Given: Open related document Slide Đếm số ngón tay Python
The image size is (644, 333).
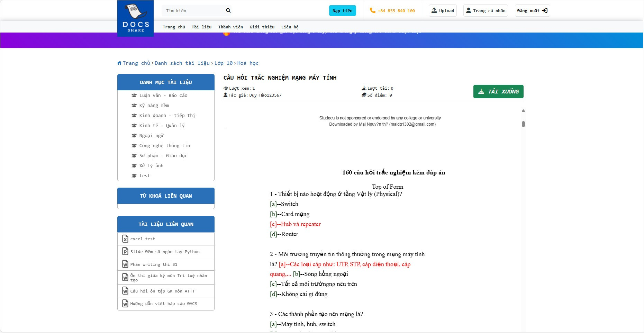Looking at the screenshot, I should point(165,252).
